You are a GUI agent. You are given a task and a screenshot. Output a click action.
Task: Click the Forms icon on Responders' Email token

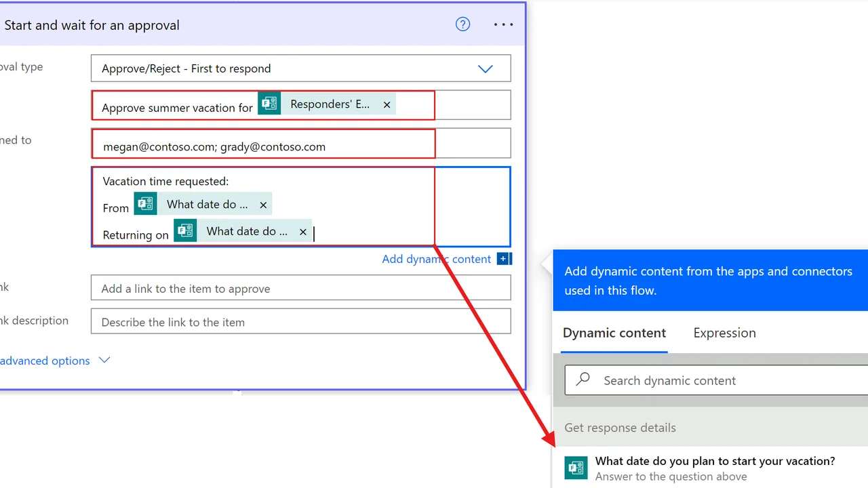click(269, 104)
